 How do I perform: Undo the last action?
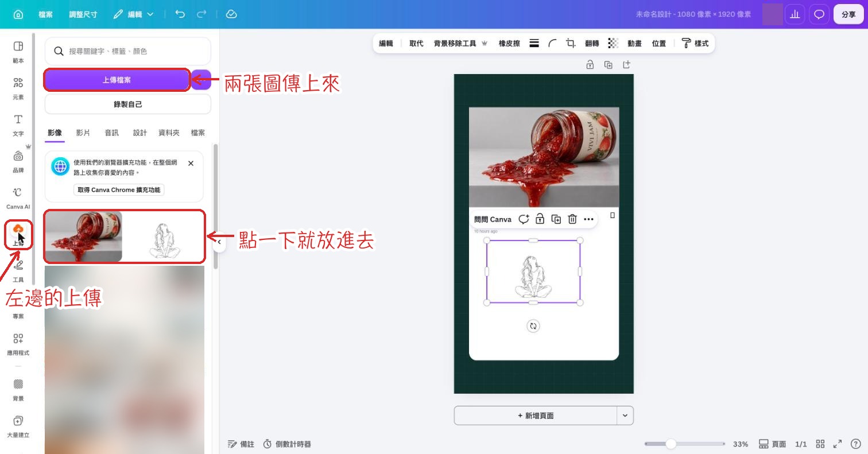(180, 14)
